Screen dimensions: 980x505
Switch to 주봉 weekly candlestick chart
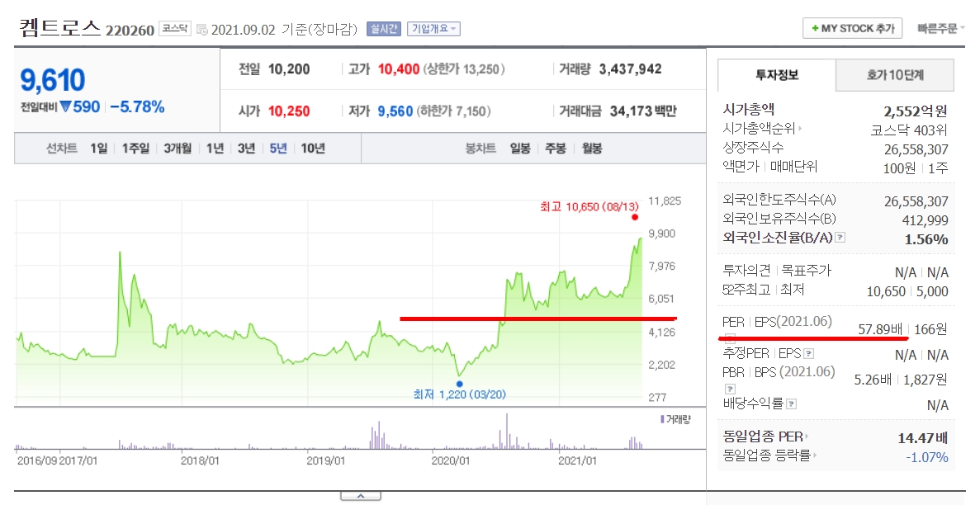(x=556, y=149)
